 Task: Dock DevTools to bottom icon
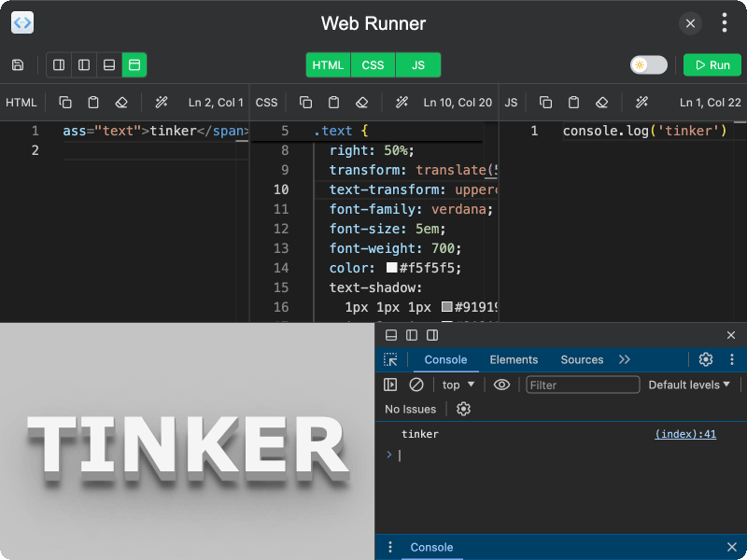391,335
